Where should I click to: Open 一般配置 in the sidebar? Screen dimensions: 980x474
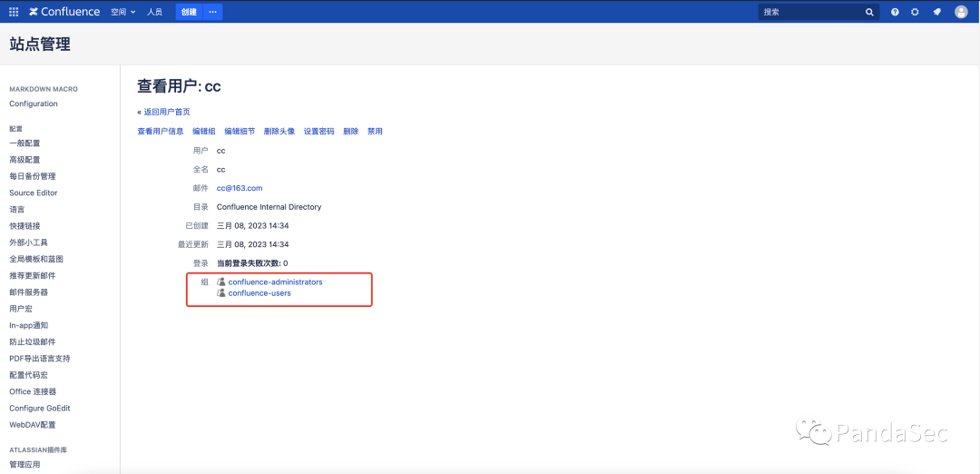tap(25, 143)
